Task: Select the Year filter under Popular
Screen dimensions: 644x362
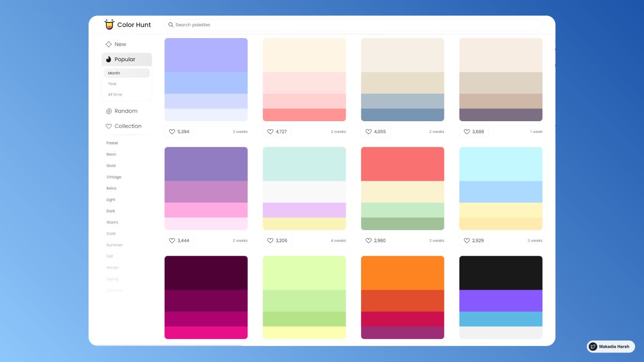Action: tap(112, 84)
